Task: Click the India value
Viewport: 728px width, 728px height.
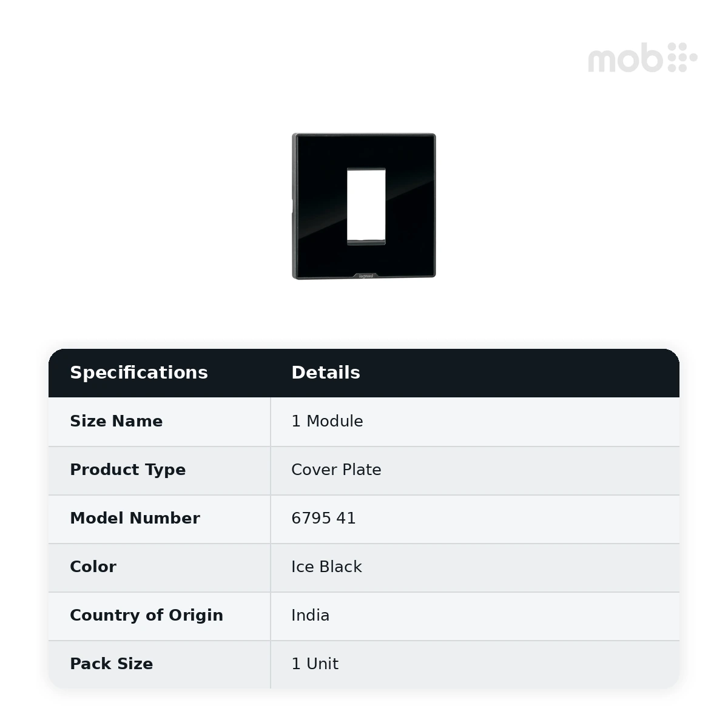Action: 310,615
